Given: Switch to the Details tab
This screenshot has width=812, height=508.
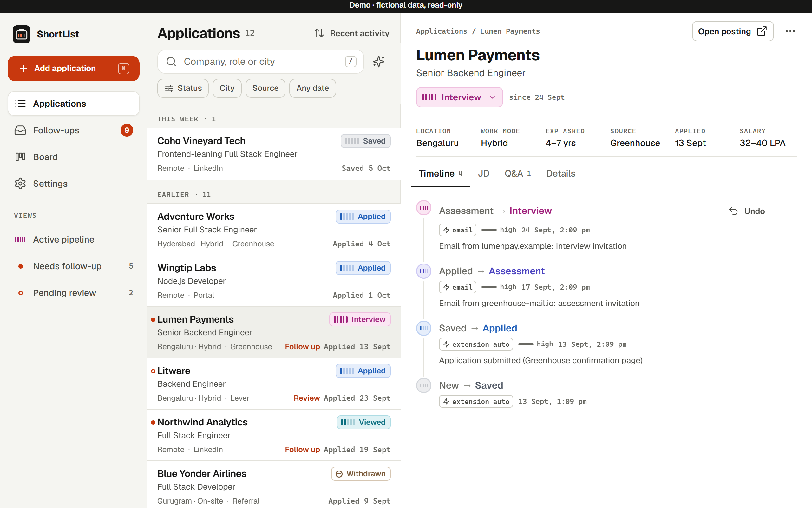Looking at the screenshot, I should point(561,173).
